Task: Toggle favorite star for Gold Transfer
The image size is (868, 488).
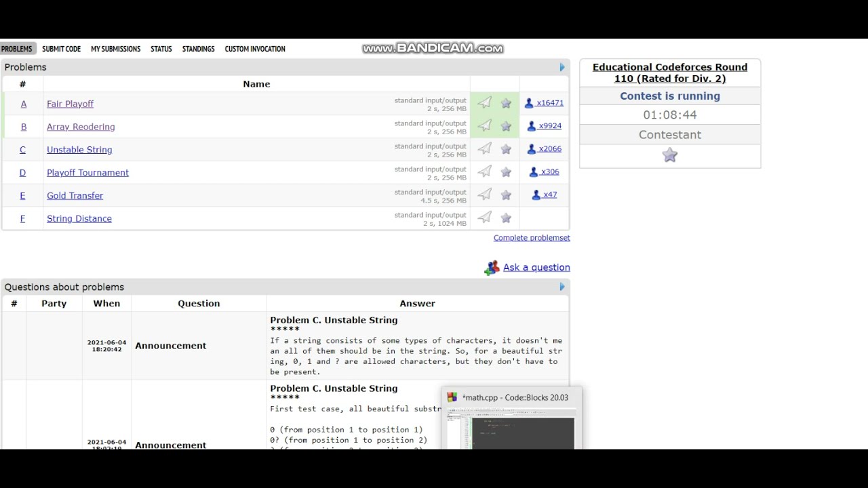Action: pos(506,195)
